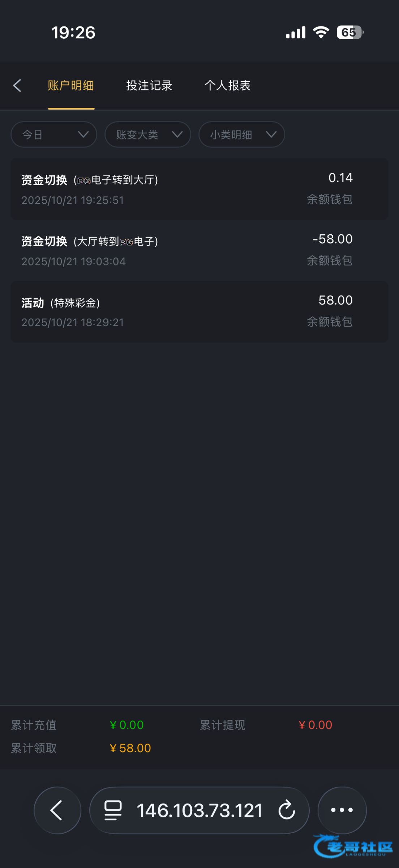Image resolution: width=399 pixels, height=868 pixels.
Task: Switch to the 投注记录 tab
Action: click(x=149, y=86)
